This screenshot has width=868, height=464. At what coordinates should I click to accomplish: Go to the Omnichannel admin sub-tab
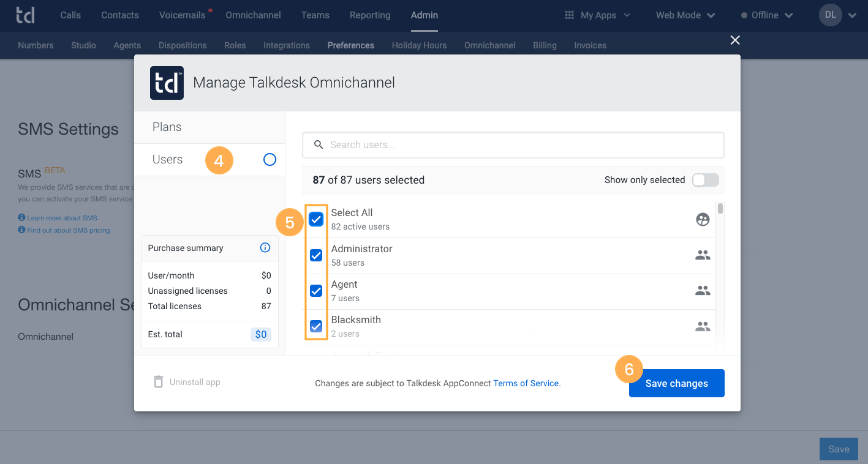(490, 45)
